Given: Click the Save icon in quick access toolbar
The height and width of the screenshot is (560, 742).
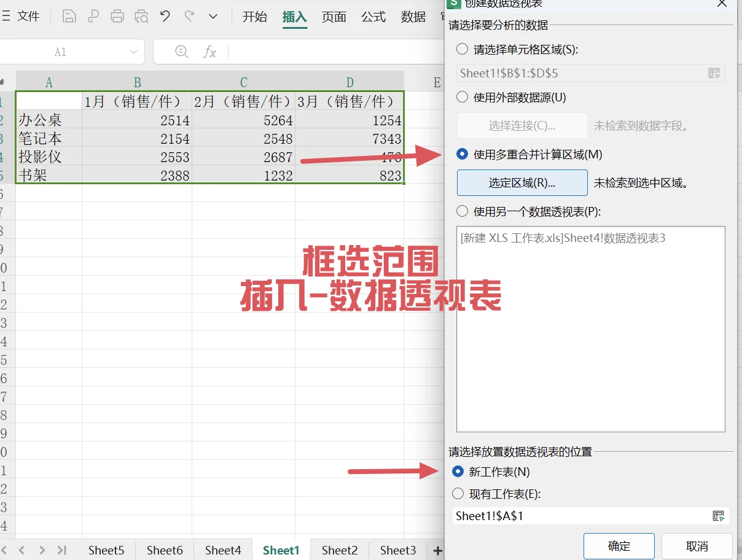Looking at the screenshot, I should pos(68,16).
